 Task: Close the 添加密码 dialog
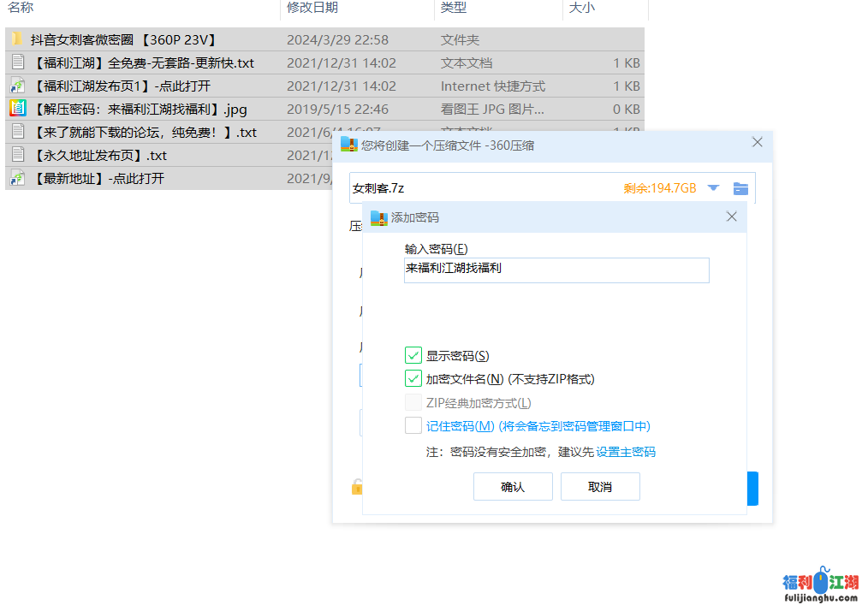click(731, 217)
